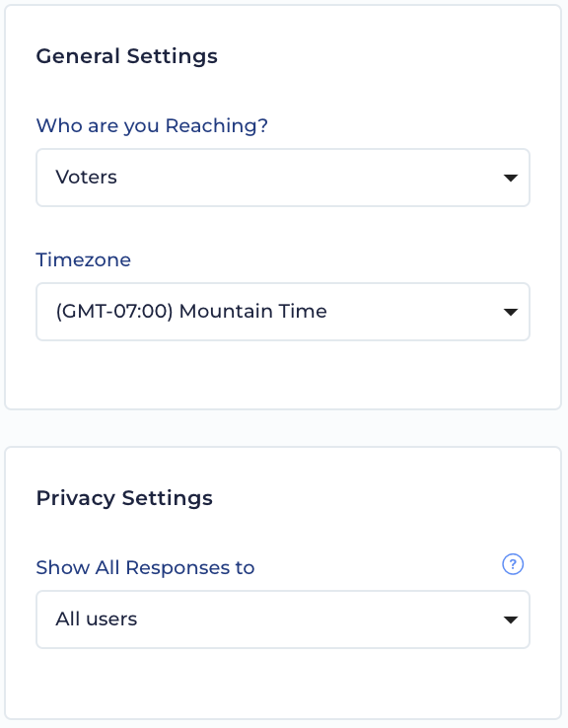
Task: Click the (GMT-07:00) Mountain Time value text
Action: point(191,311)
